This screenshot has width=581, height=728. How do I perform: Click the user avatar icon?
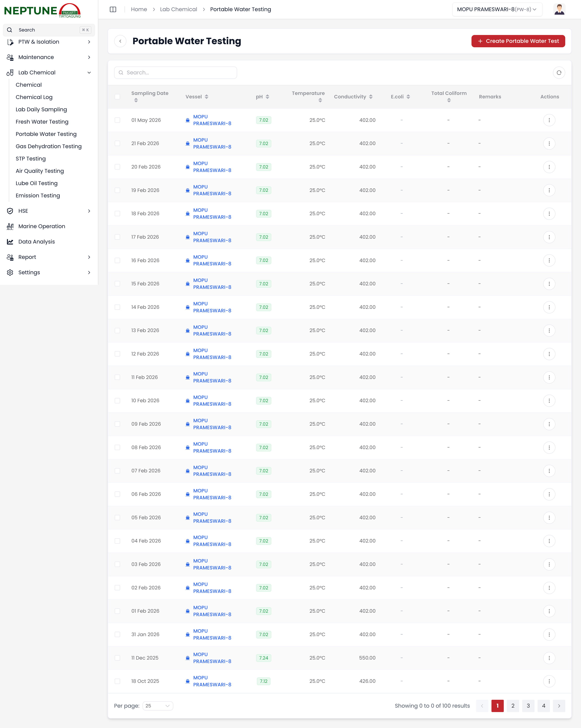(559, 9)
